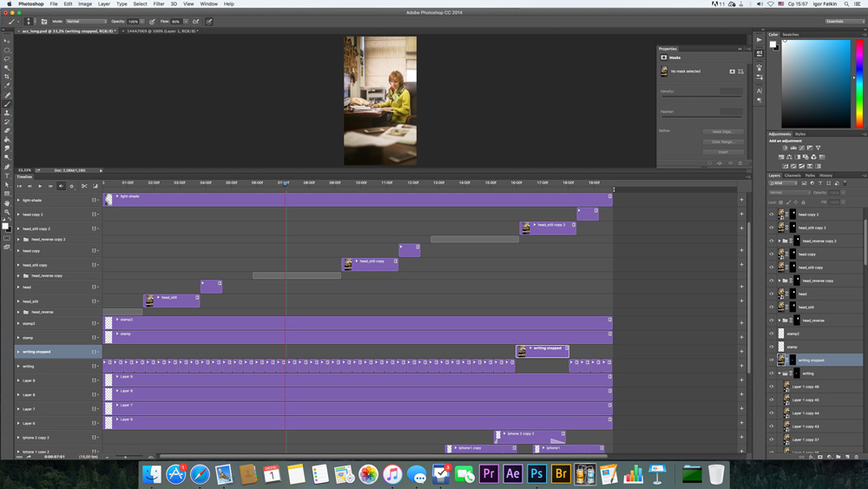Mute timeline audio playback

click(61, 186)
